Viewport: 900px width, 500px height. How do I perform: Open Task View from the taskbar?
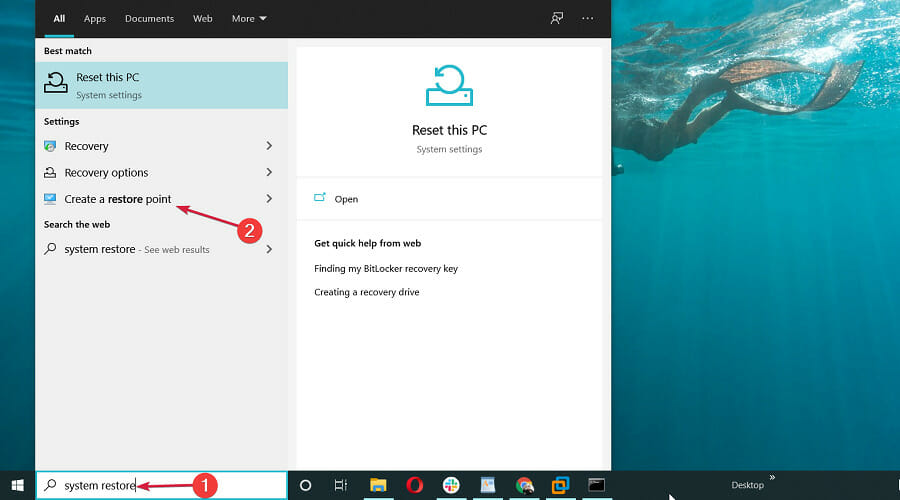[x=341, y=485]
